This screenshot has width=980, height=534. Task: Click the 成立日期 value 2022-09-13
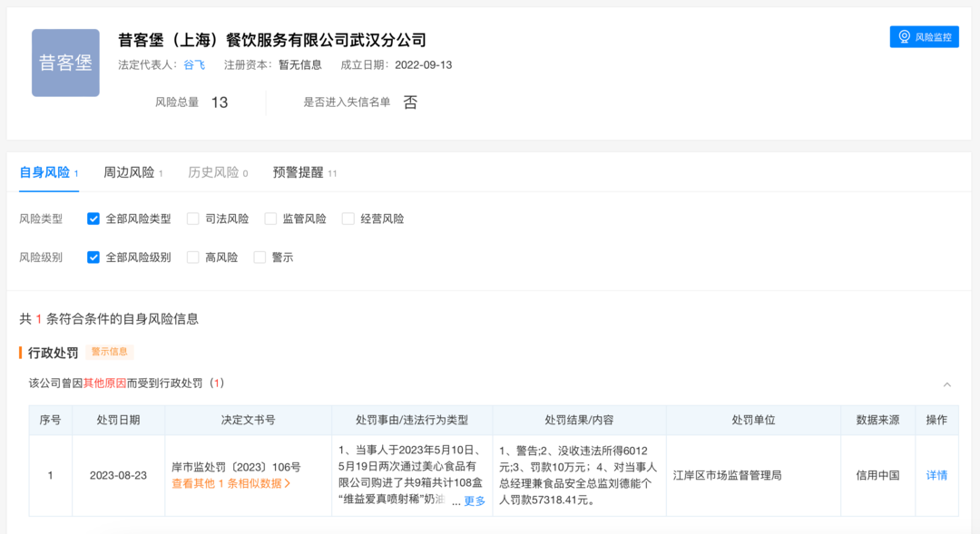423,65
